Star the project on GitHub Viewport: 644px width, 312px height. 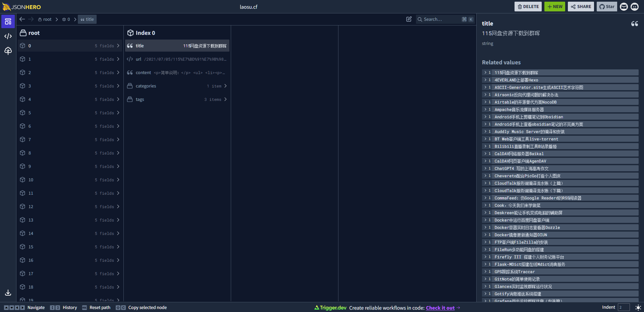click(x=607, y=7)
